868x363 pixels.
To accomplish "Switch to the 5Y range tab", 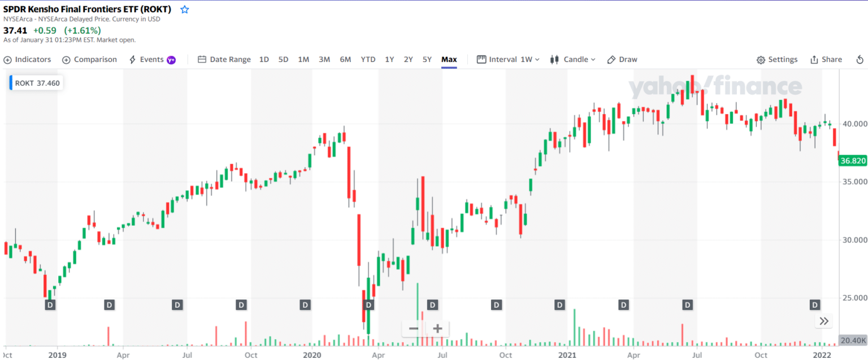I will 427,59.
